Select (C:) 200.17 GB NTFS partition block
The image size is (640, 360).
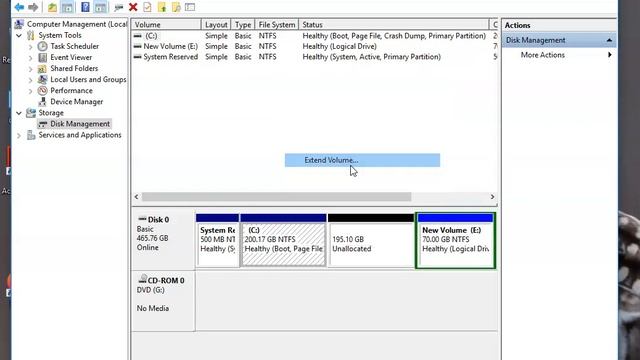click(x=283, y=240)
